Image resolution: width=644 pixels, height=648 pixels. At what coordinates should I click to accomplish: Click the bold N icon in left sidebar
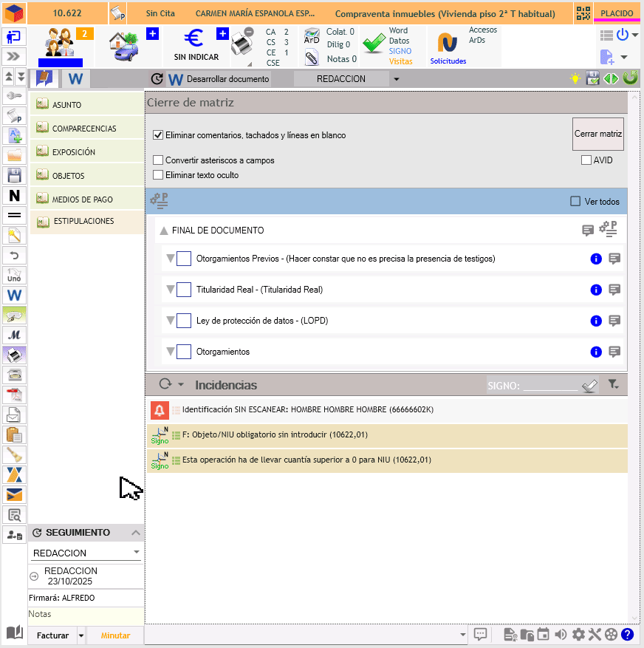coord(15,196)
